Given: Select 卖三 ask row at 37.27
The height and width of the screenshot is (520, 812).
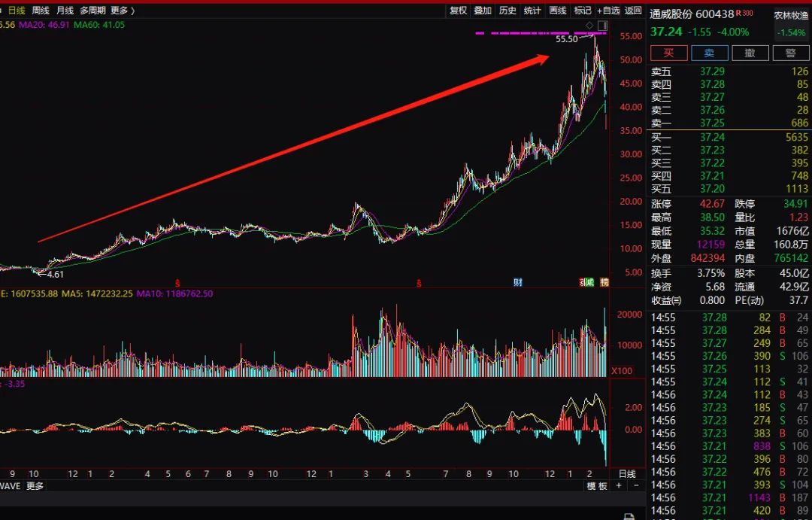Looking at the screenshot, I should [x=729, y=98].
